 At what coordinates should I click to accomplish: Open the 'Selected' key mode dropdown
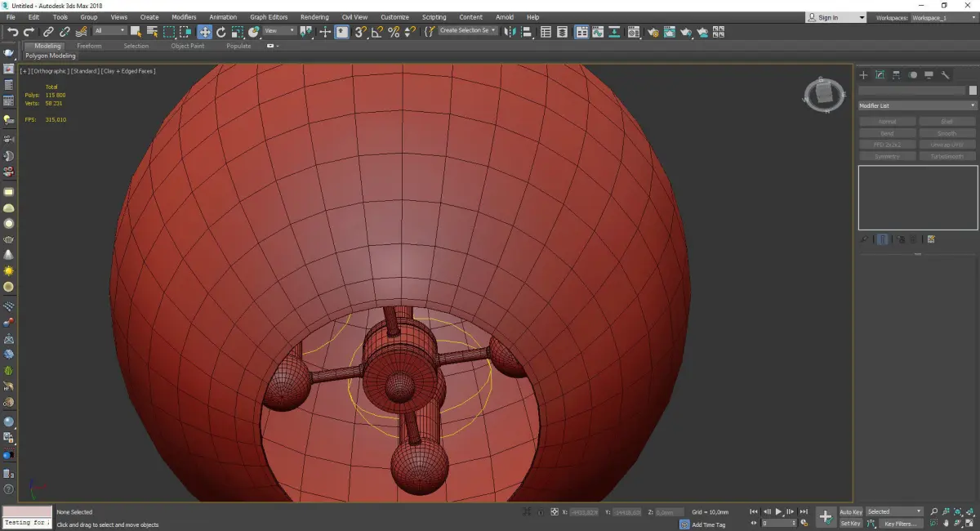point(894,511)
